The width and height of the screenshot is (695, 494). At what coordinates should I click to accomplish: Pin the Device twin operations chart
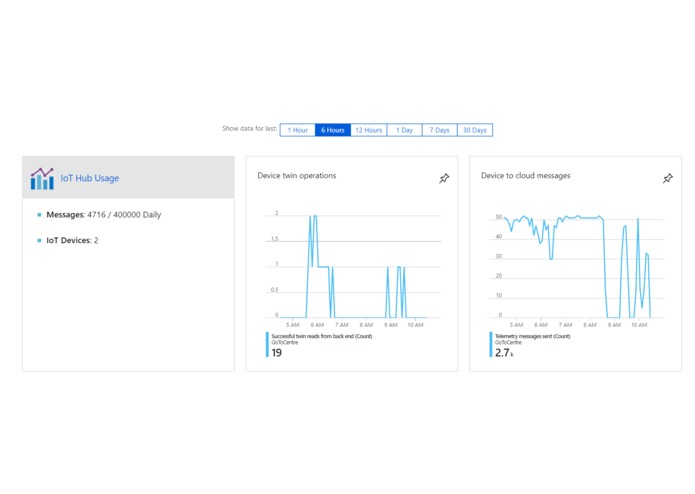[x=444, y=178]
